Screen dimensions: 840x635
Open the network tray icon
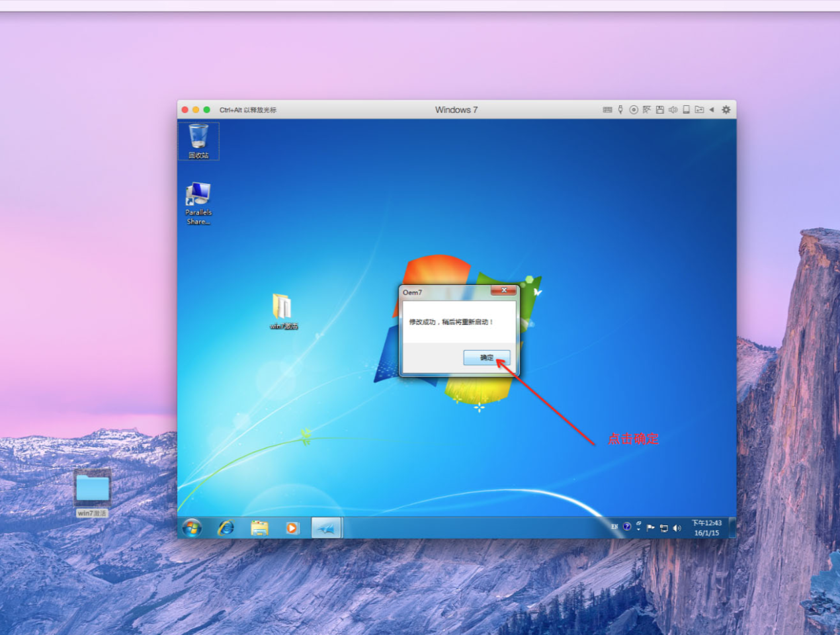click(x=663, y=528)
